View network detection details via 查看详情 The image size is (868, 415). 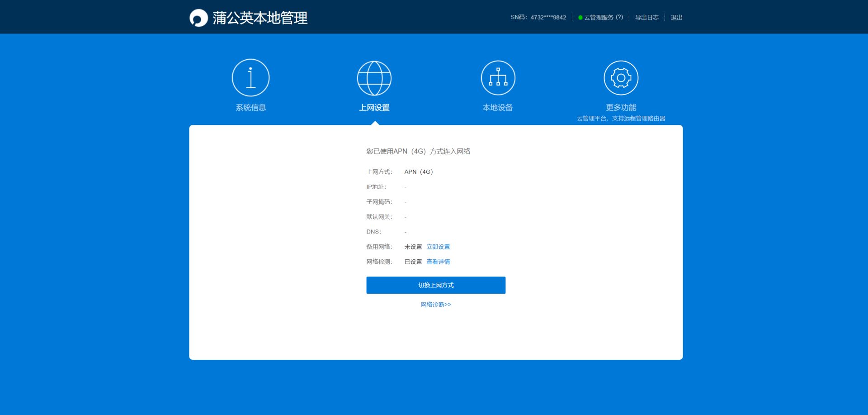coord(438,262)
